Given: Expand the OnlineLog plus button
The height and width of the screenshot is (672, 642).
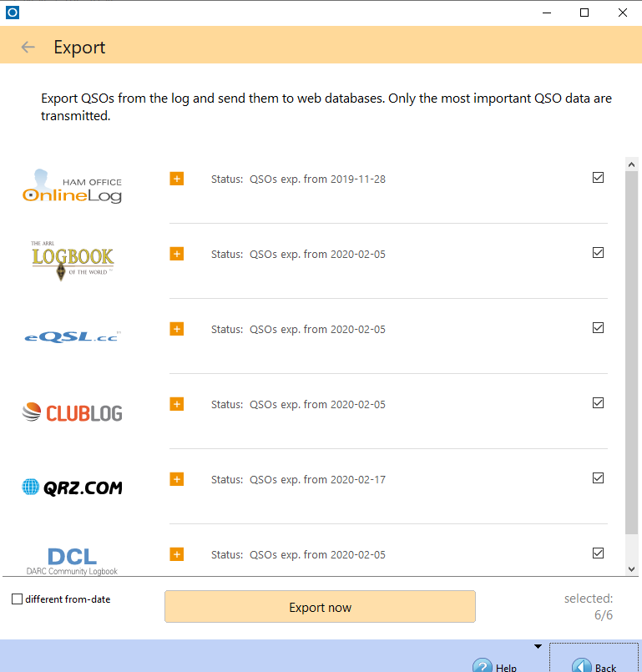Looking at the screenshot, I should 177,179.
